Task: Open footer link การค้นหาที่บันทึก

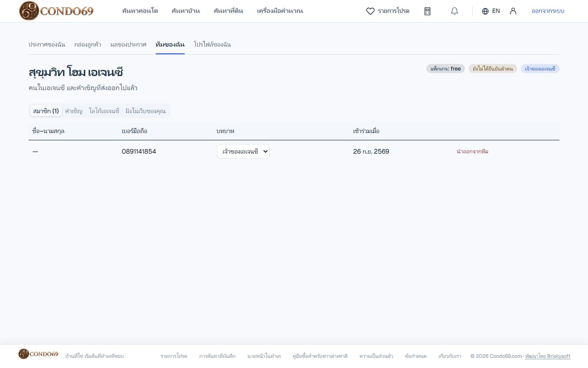Action: [x=217, y=356]
